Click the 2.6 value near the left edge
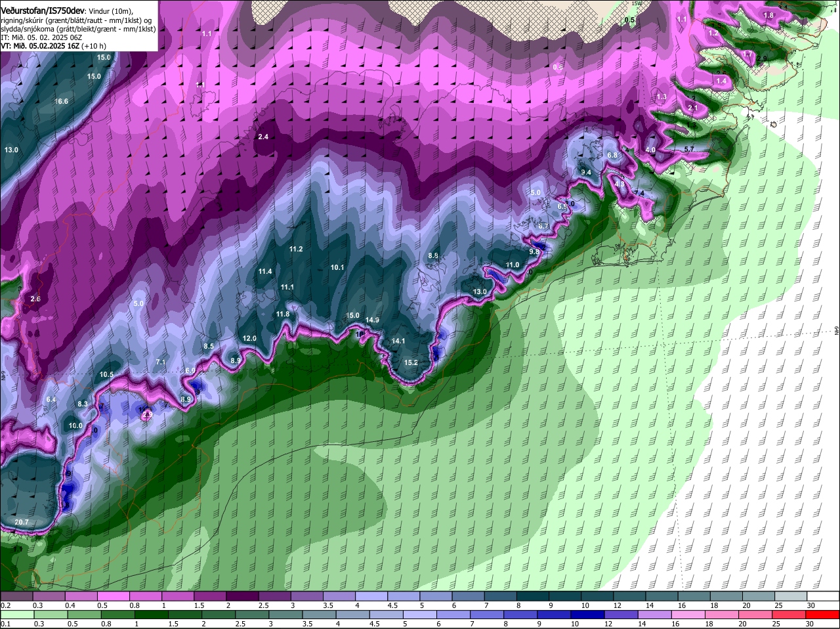Screen dimensions: 840x629 click(35, 299)
